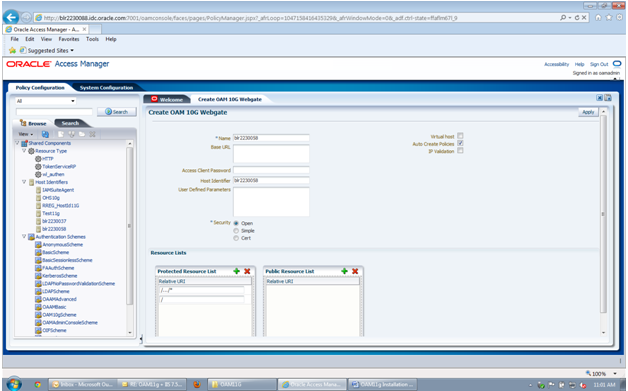This screenshot has width=628, height=391.
Task: Switch to the Welcome tab
Action: point(167,99)
